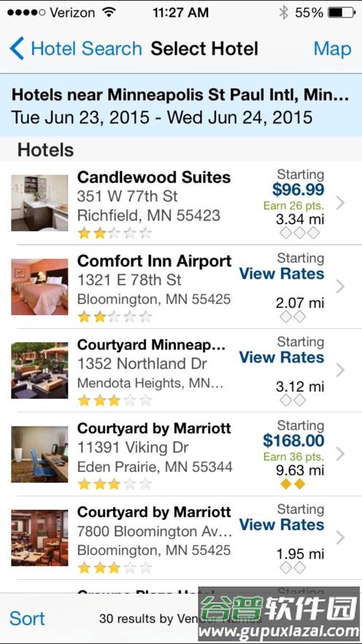The width and height of the screenshot is (362, 644).
Task: View Rates for Courtyard on Northland Dr
Action: (x=282, y=357)
